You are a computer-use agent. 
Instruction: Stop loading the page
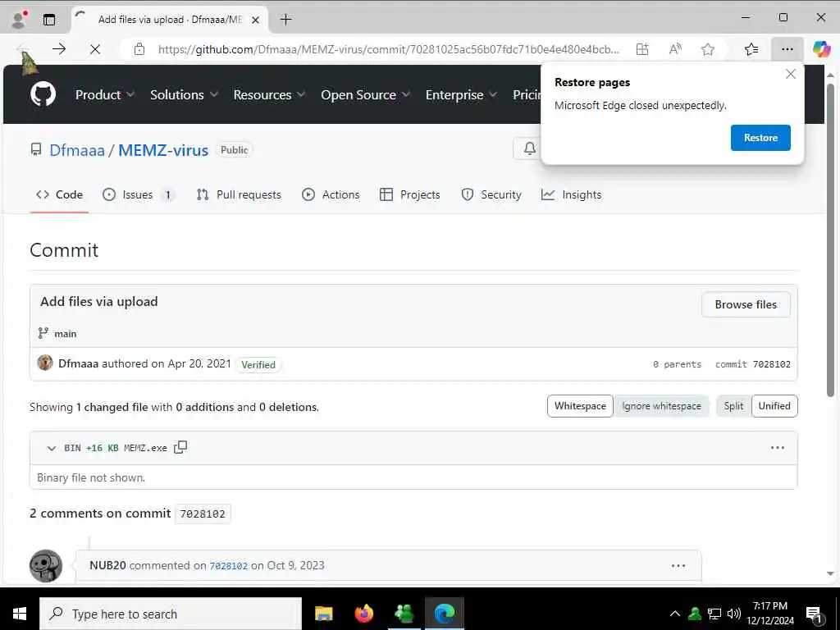tap(95, 49)
